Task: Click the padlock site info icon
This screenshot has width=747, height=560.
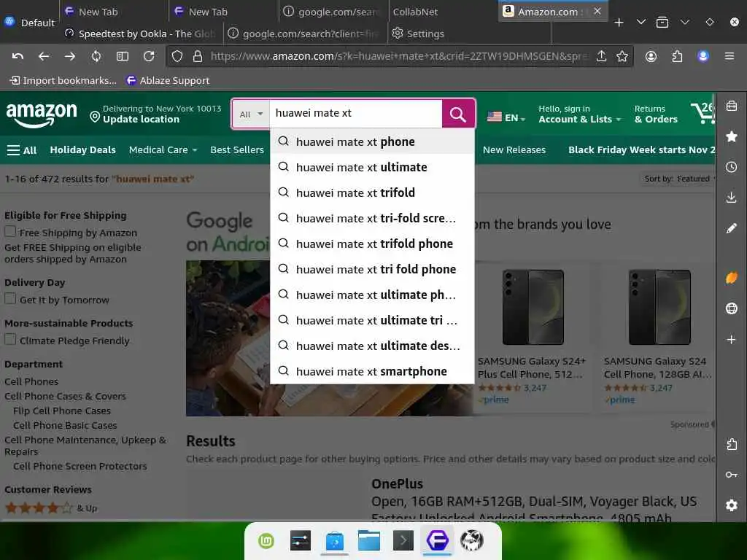Action: (198, 56)
